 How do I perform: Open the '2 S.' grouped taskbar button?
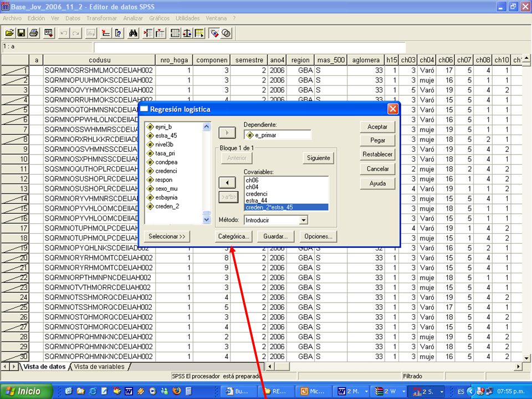pos(427,391)
